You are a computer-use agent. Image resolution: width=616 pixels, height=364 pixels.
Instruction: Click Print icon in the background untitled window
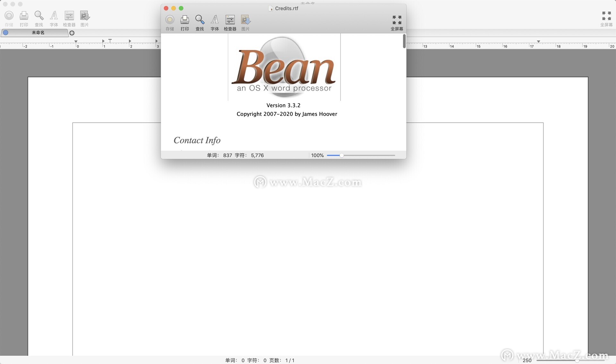point(24,15)
